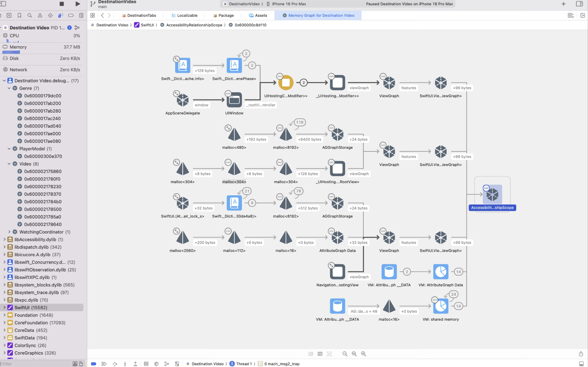Select Video instance 0x600002175860
The image size is (588, 367).
click(42, 171)
